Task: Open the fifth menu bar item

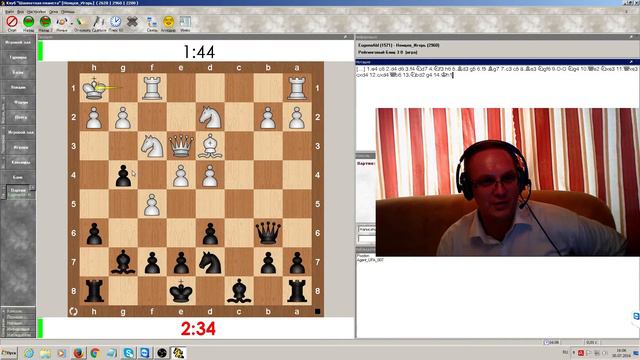Action: (x=68, y=11)
